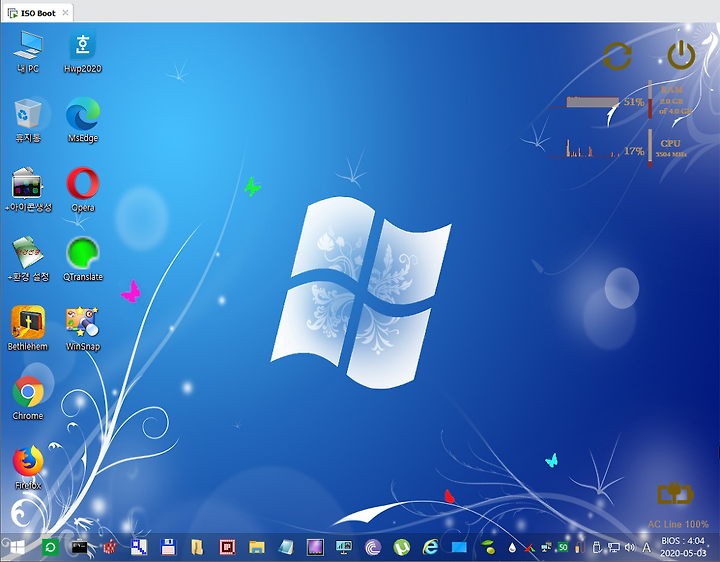This screenshot has height=562, width=720.
Task: Click the orange cable tray icon
Action: coord(580,547)
